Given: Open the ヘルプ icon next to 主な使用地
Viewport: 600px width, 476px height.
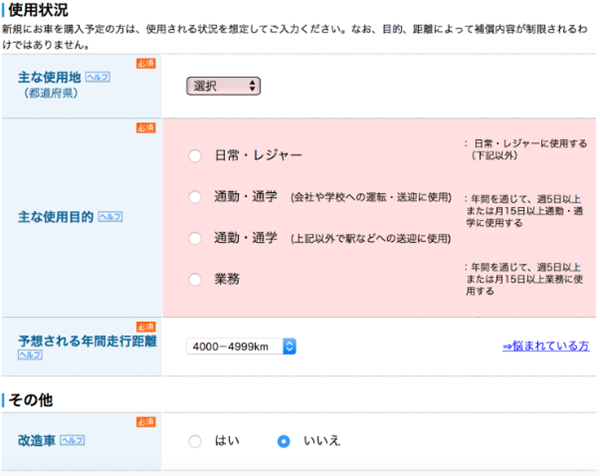Looking at the screenshot, I should coord(98,77).
